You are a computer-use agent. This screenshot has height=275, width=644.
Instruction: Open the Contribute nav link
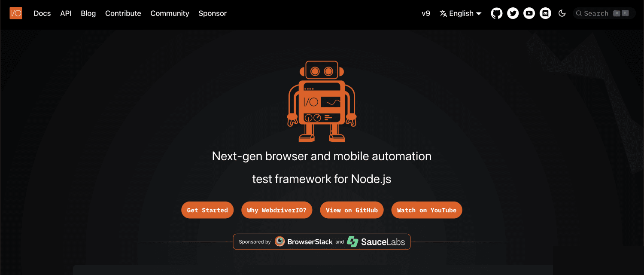(123, 13)
